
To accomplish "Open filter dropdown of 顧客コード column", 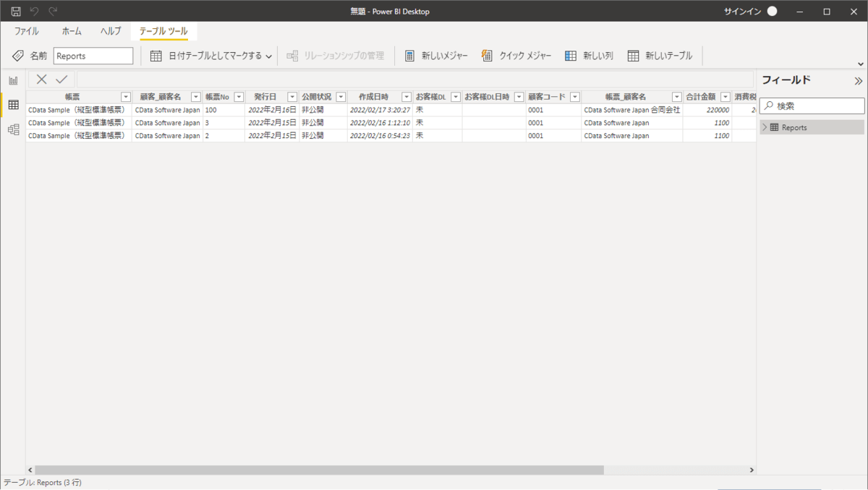I will [x=574, y=97].
